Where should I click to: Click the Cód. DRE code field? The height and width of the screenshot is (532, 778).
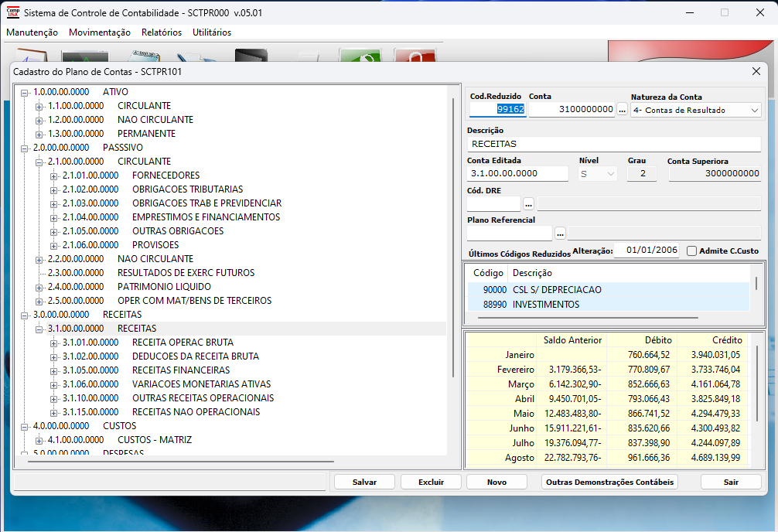[493, 203]
